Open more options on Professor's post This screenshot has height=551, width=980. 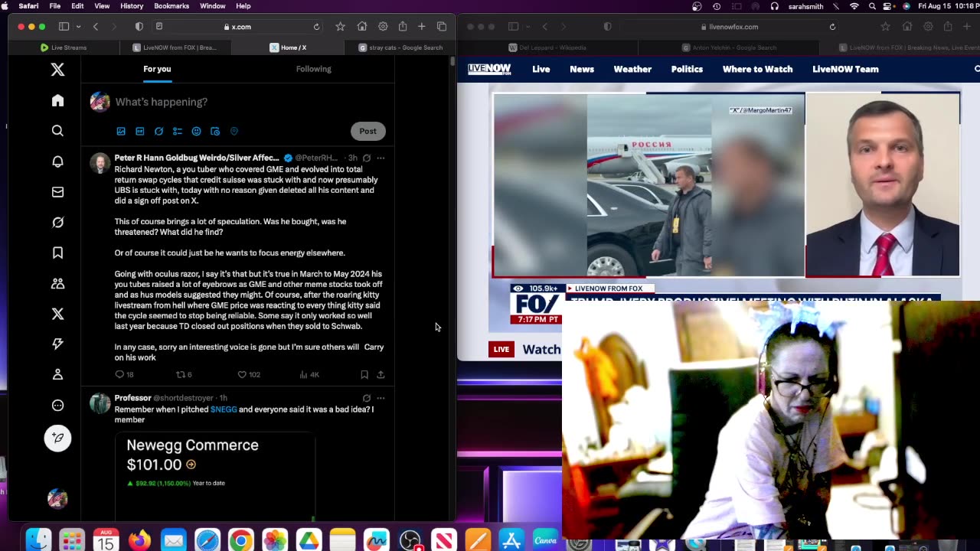tap(381, 398)
